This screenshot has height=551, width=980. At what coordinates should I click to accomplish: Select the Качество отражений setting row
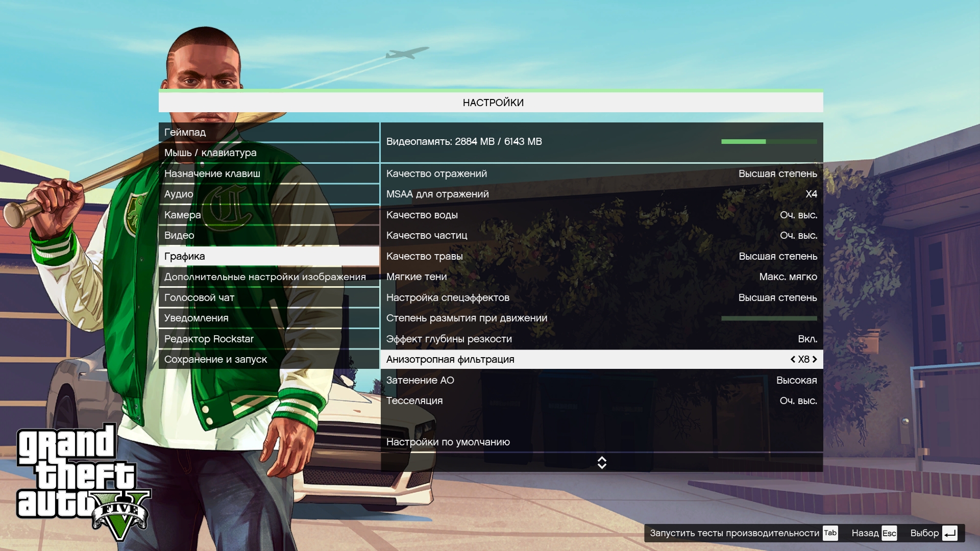(x=602, y=173)
